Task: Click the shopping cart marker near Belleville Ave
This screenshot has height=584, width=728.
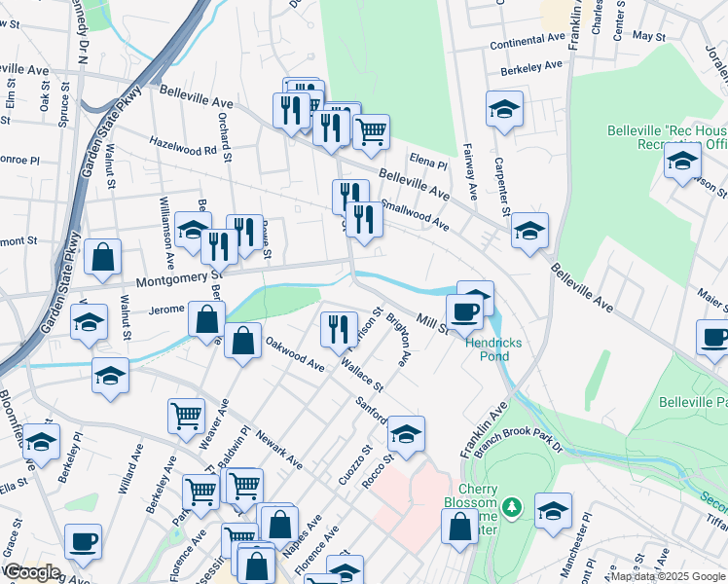Action: point(371,130)
